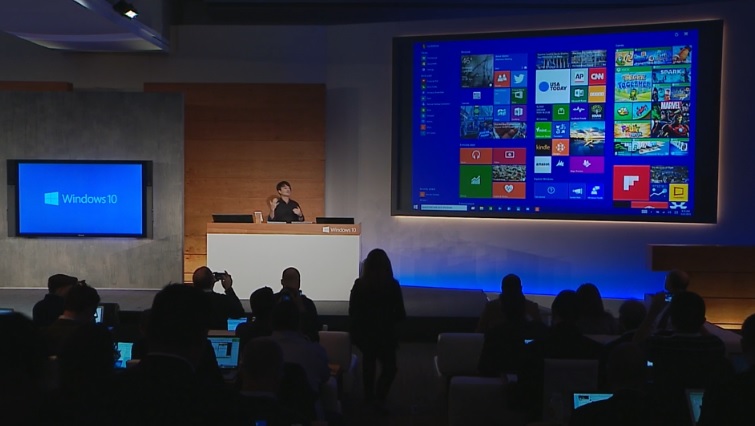Open the Get Started circle tile

coord(551,191)
